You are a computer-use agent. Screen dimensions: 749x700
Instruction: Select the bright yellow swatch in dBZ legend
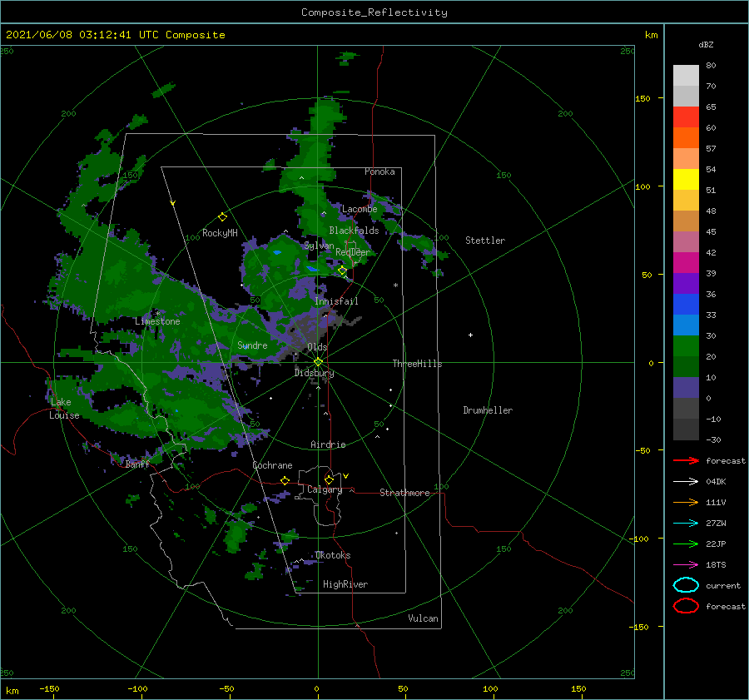pos(686,180)
